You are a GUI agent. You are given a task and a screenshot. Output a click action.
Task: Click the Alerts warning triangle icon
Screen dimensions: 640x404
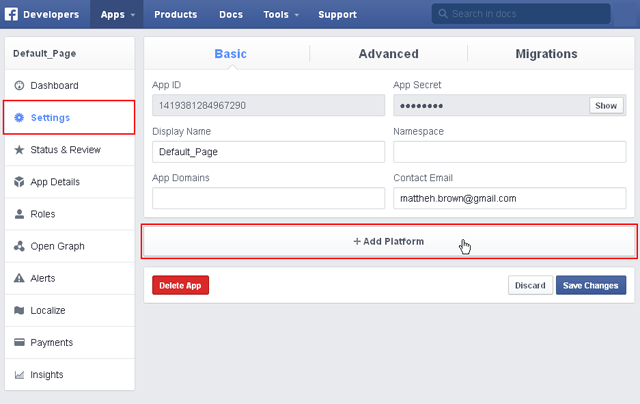pyautogui.click(x=19, y=278)
